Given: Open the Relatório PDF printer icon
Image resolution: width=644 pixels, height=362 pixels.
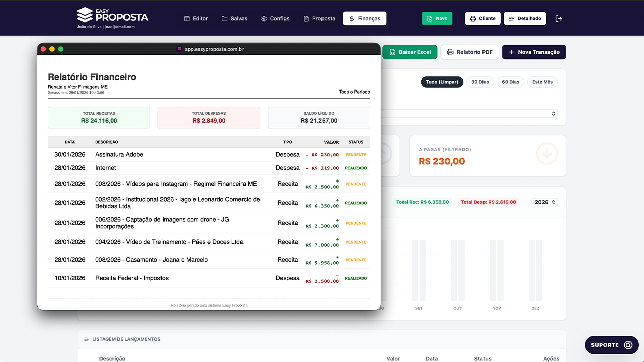Looking at the screenshot, I should [x=449, y=52].
